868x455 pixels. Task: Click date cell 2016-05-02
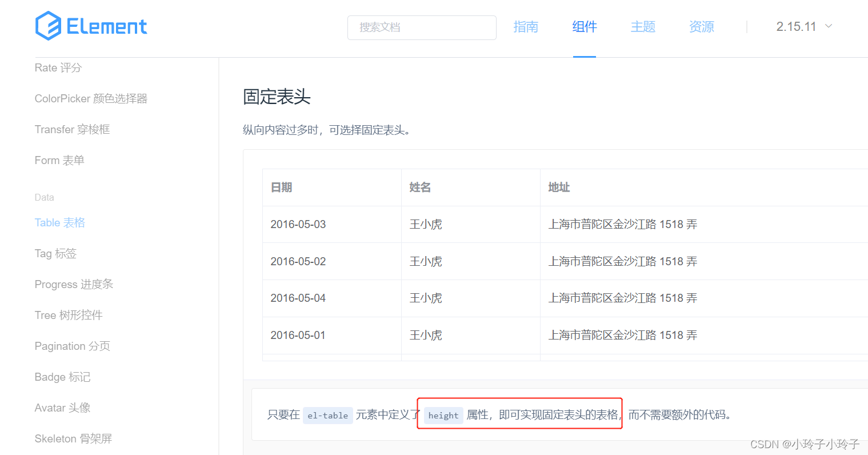coord(298,261)
